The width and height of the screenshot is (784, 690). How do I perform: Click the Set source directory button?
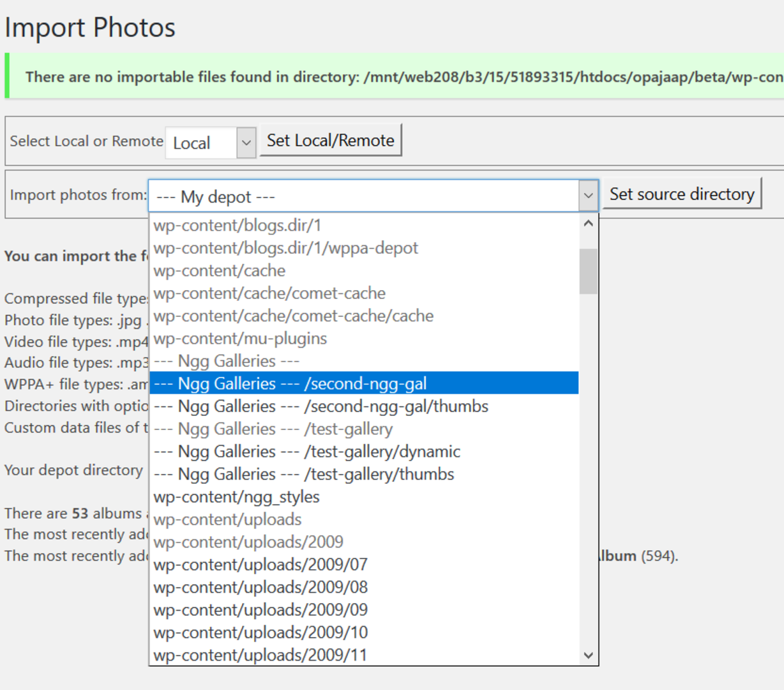(x=681, y=194)
